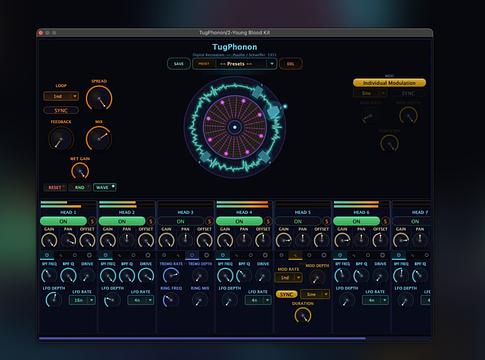
Task: Open Head 3's filter effect icon tab
Action: pyautogui.click(x=164, y=255)
